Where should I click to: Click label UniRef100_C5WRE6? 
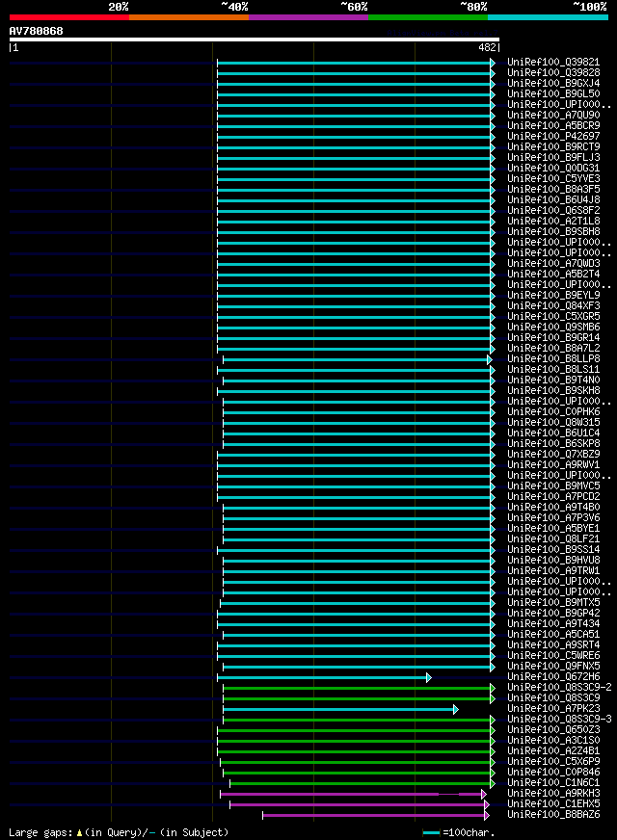[x=553, y=656]
